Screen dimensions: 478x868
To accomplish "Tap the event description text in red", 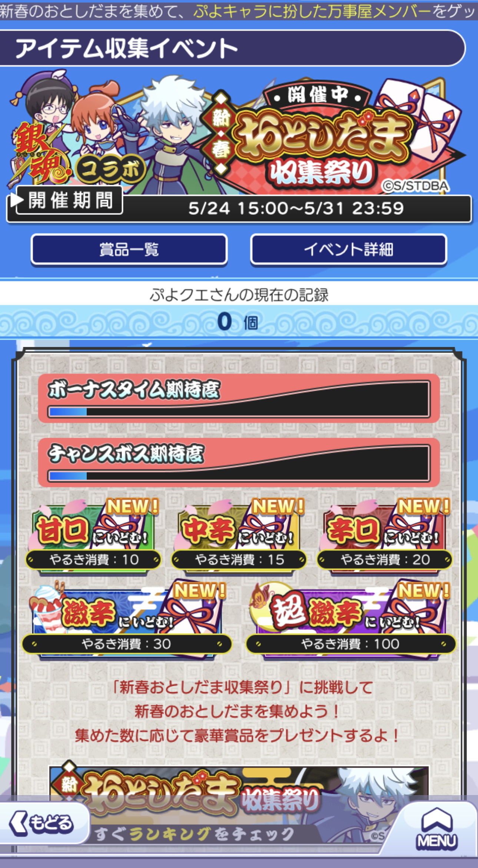I will click(x=237, y=711).
